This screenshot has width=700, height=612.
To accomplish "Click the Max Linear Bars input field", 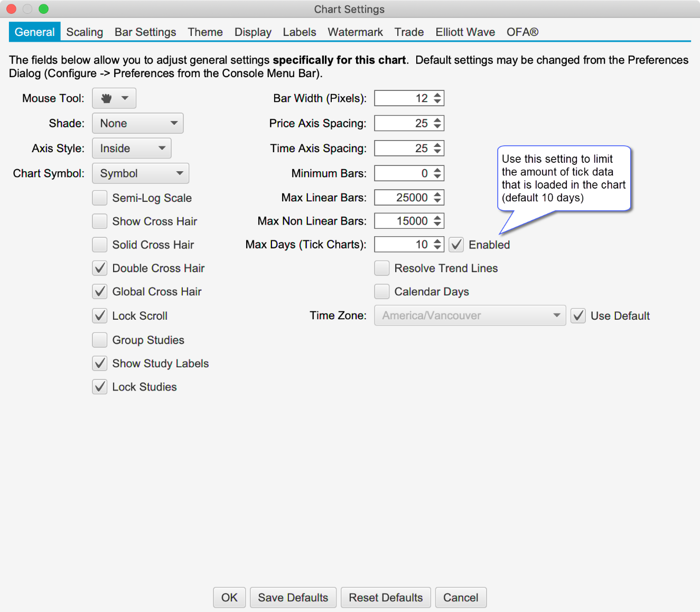I will [x=403, y=198].
